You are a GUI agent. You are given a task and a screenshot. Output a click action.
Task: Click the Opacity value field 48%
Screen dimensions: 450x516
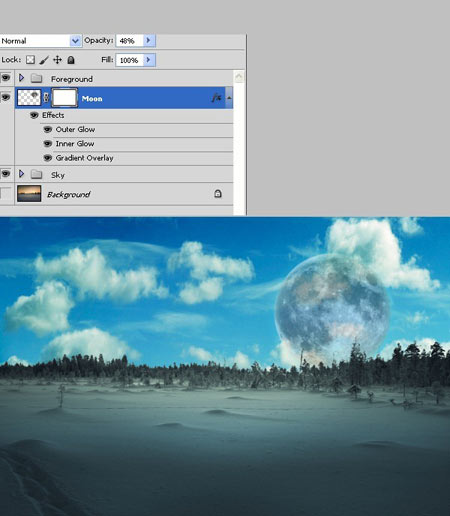click(129, 41)
